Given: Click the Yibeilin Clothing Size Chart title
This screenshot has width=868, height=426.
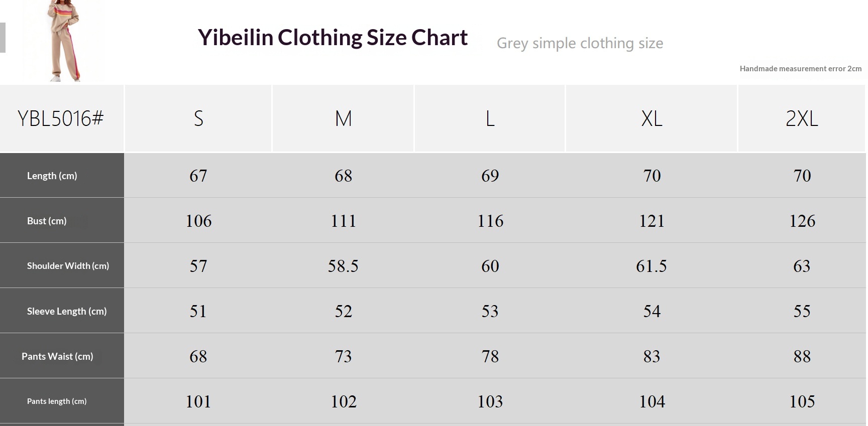Looking at the screenshot, I should 333,38.
